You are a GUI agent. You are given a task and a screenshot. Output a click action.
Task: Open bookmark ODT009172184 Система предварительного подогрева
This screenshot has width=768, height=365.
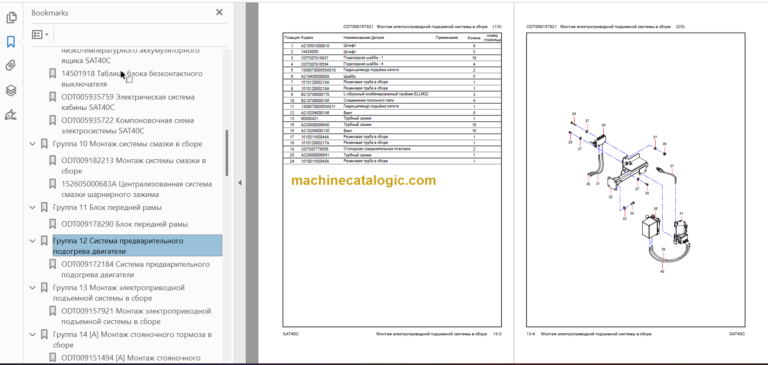pyautogui.click(x=136, y=269)
